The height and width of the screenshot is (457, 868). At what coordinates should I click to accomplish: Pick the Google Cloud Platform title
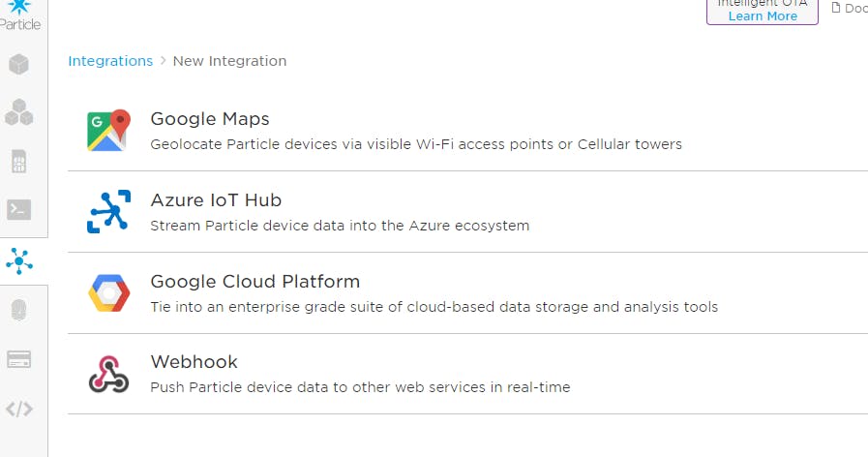point(254,282)
